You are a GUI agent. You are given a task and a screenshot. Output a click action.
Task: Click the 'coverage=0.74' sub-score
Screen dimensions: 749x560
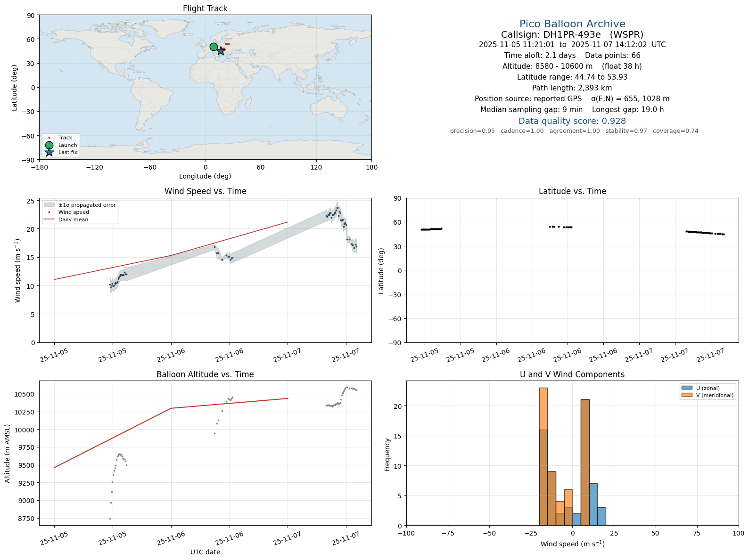point(675,131)
